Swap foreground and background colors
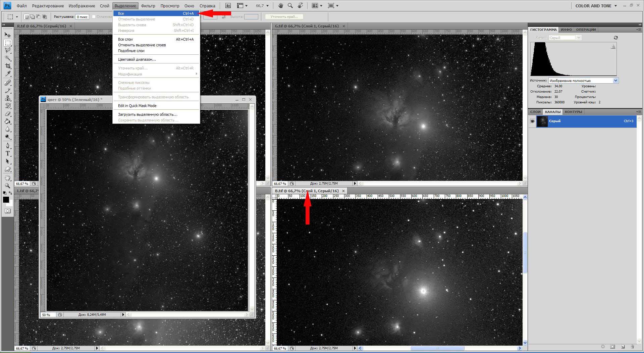The image size is (644, 353). point(11,193)
